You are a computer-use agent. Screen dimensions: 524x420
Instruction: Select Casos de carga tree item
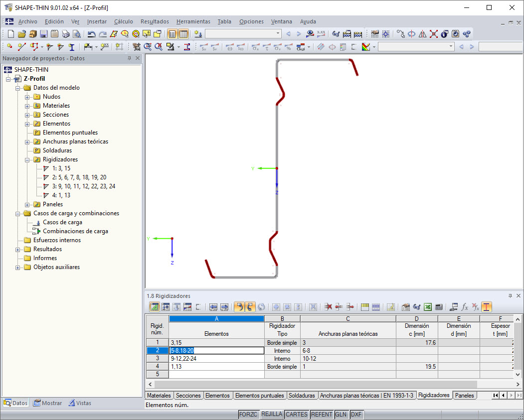[62, 222]
